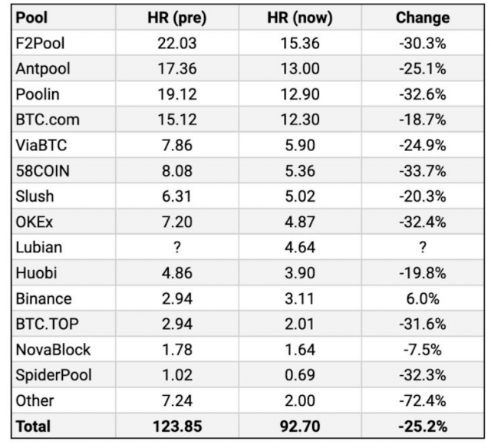The height and width of the screenshot is (448, 491).
Task: Click the Other row's -72.4% change
Action: [421, 401]
